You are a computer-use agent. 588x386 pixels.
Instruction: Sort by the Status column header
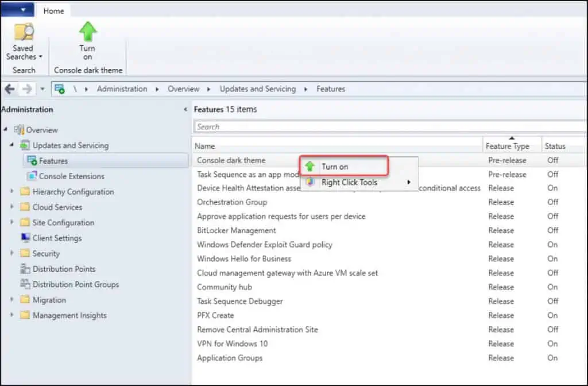563,146
